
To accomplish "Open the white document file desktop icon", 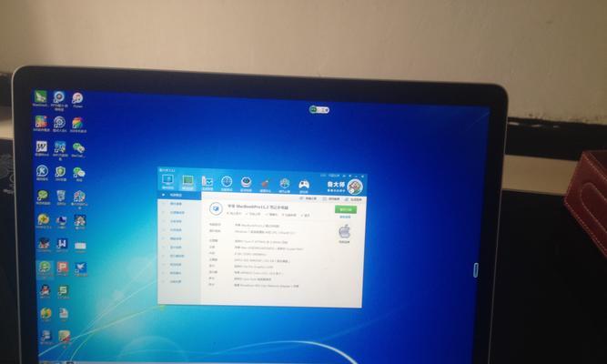I will pos(64,313).
